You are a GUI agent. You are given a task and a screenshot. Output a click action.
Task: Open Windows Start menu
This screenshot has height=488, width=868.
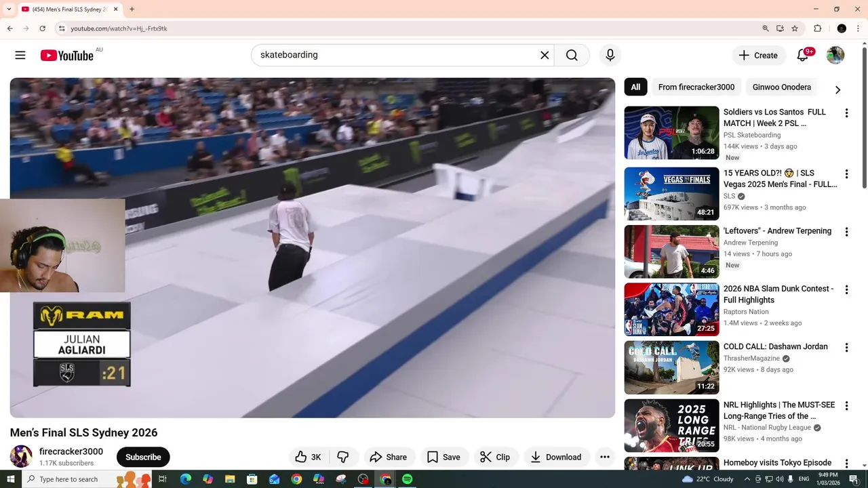pyautogui.click(x=11, y=479)
